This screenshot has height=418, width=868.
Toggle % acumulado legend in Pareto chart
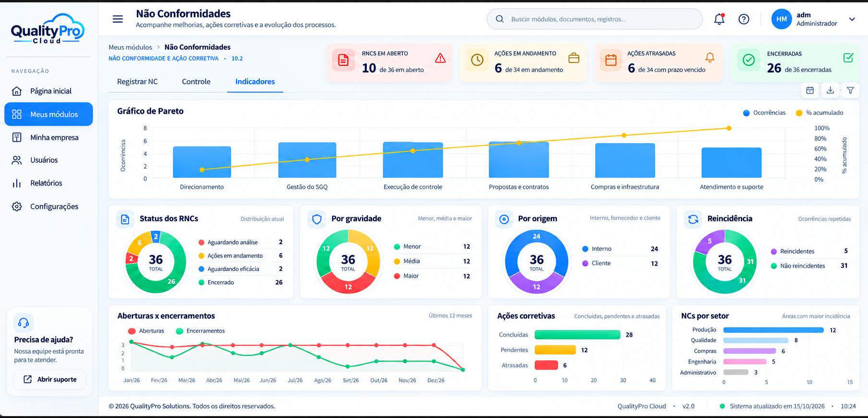[820, 113]
